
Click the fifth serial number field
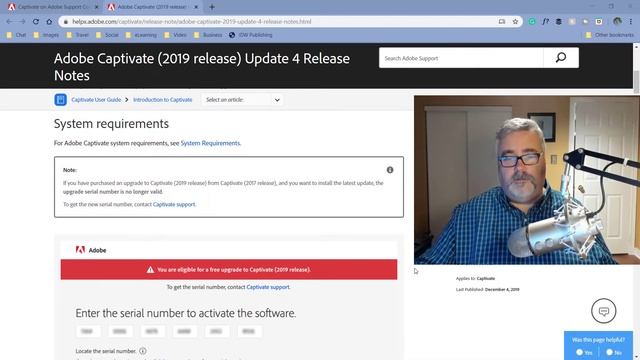click(x=217, y=331)
